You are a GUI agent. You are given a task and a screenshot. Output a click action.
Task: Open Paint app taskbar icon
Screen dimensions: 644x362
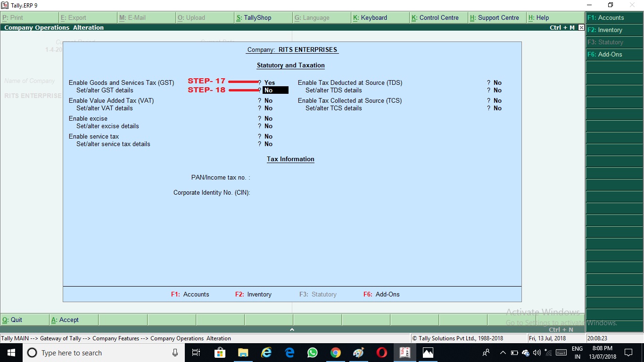(x=359, y=353)
